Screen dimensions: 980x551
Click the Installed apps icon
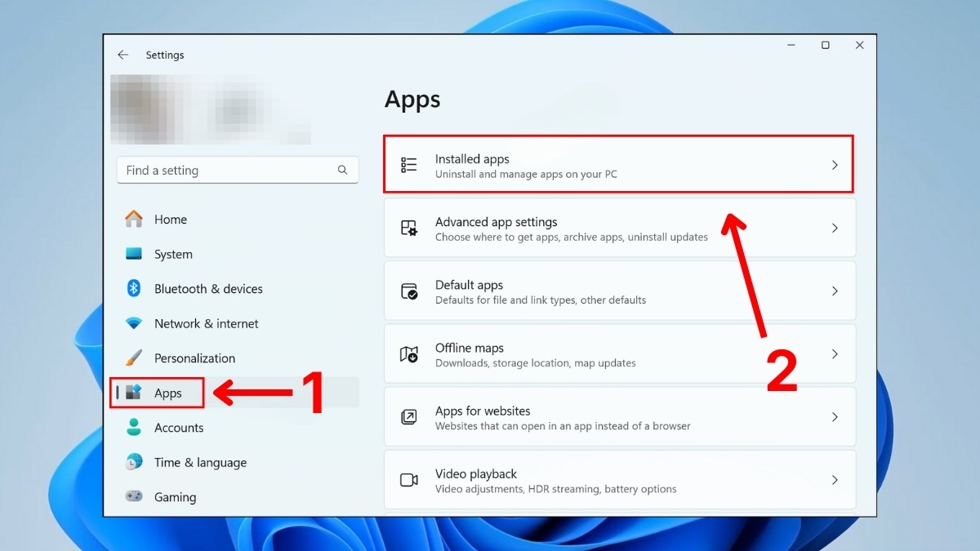(x=408, y=164)
